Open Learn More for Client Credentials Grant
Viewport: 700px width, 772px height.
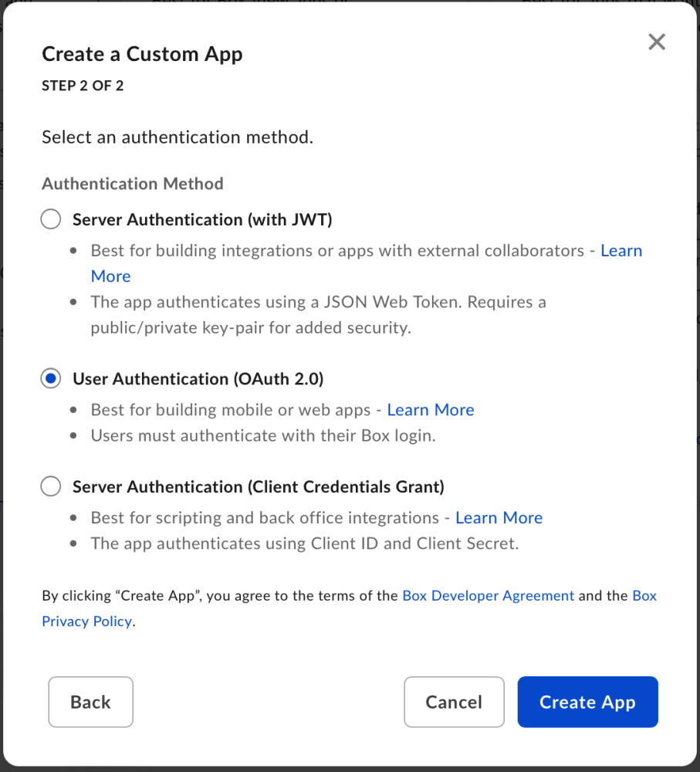click(x=499, y=517)
